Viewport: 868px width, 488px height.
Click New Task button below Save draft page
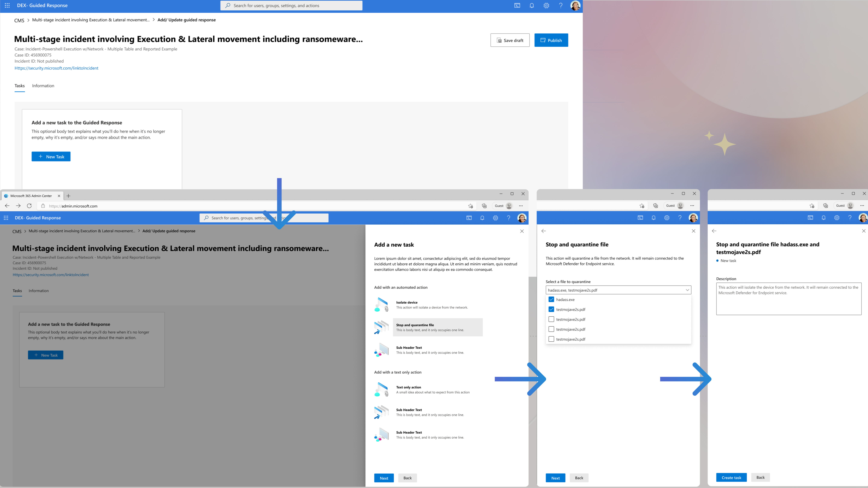point(51,157)
